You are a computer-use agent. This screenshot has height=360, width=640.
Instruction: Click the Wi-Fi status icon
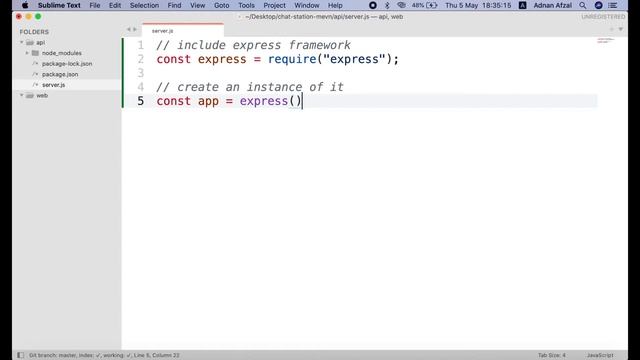coord(402,5)
